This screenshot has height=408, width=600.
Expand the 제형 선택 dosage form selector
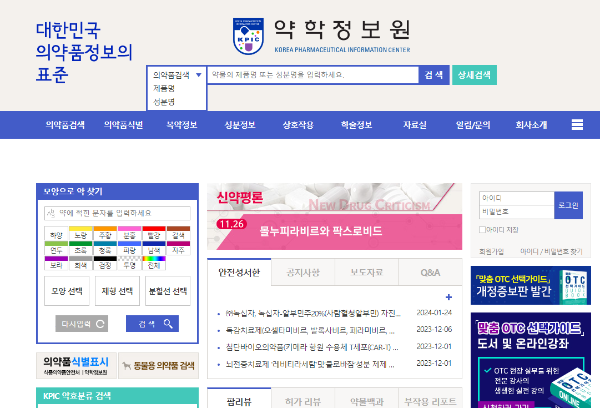tap(117, 291)
